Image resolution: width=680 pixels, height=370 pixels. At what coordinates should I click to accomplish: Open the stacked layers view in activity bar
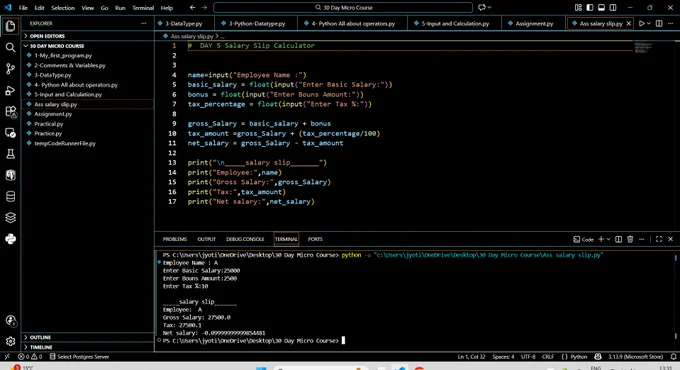[x=10, y=218]
